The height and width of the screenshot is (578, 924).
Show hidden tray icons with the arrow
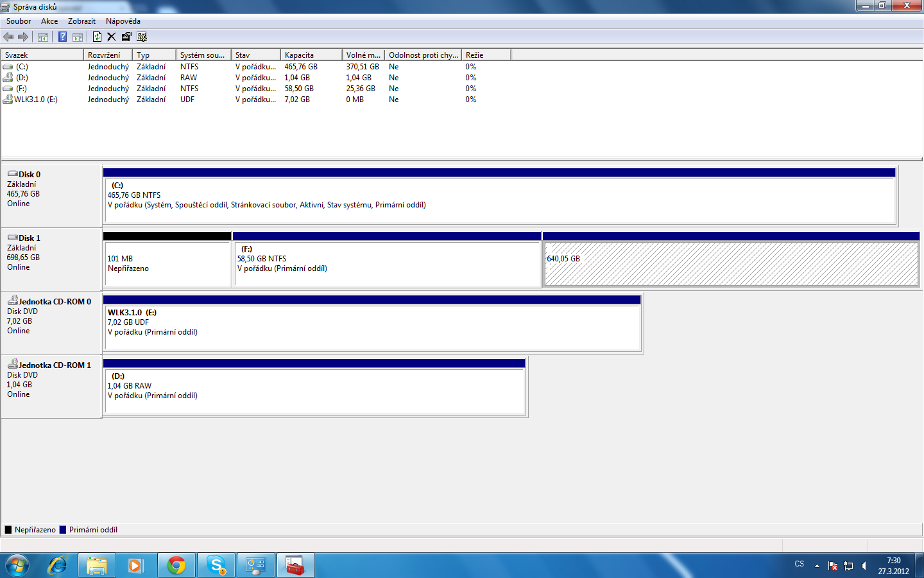point(817,566)
